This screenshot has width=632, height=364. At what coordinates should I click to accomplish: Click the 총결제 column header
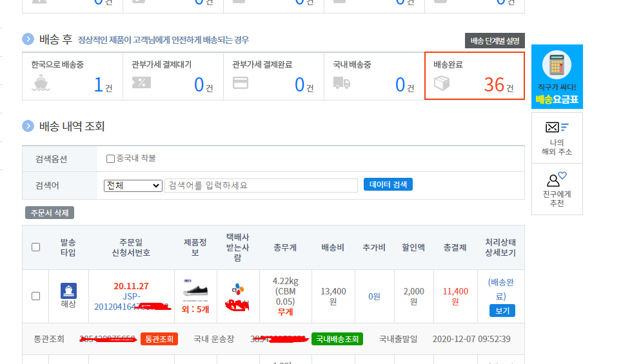tap(455, 247)
